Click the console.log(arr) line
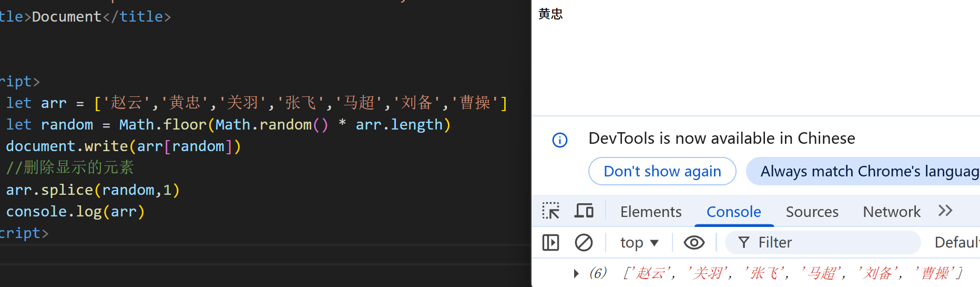This screenshot has height=287, width=980. tap(75, 211)
